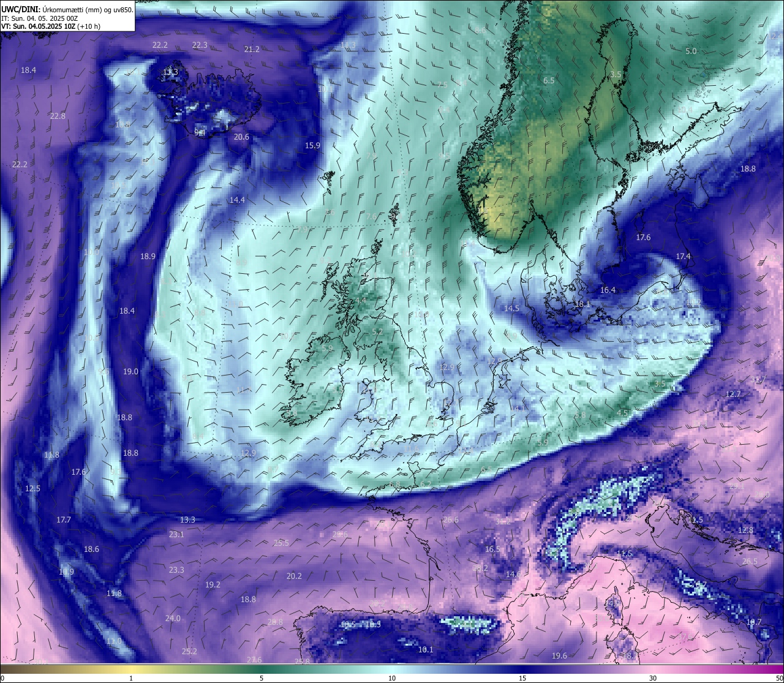Click the 26.5 value label
Viewport: 784px width, 683px height.
tap(750, 561)
